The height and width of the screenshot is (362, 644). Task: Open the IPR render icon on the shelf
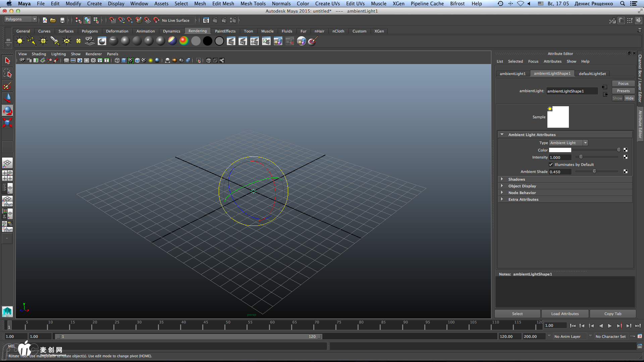[x=243, y=41]
